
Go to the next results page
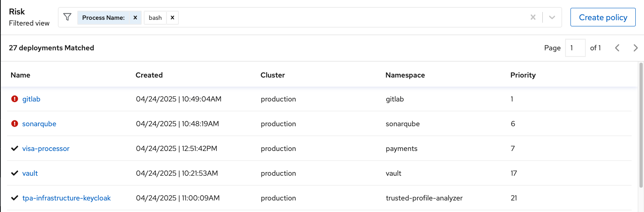click(636, 48)
